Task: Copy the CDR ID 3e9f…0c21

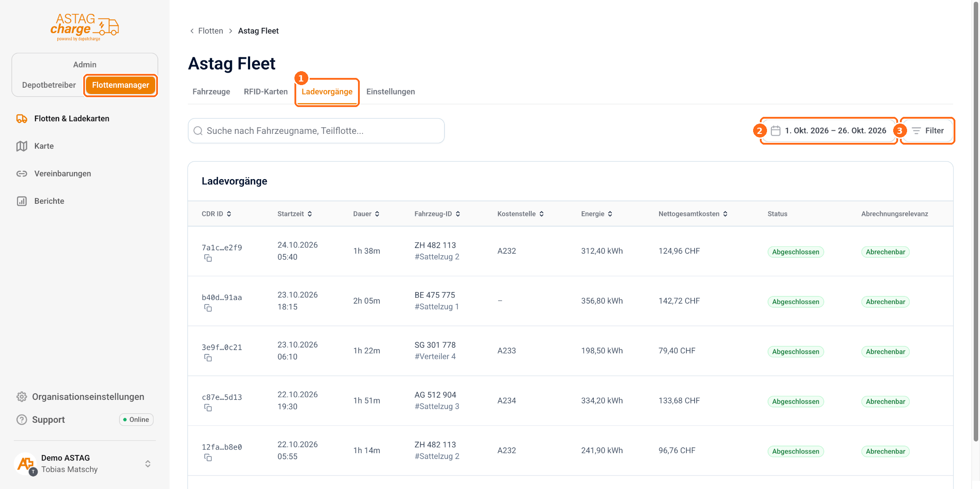Action: coord(208,357)
